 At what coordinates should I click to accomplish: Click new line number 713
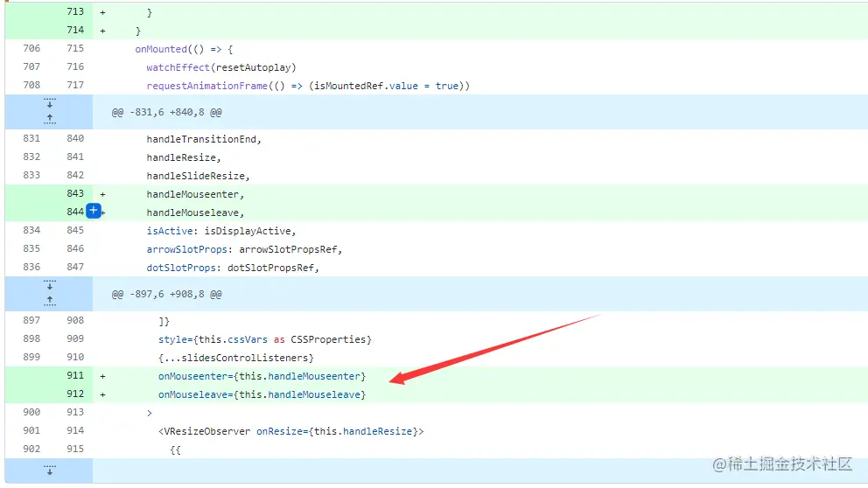click(75, 11)
